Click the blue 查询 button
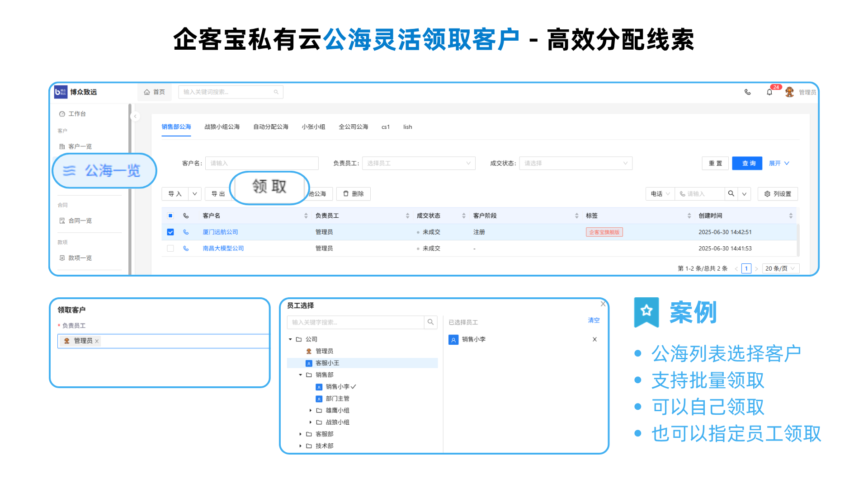Viewport: 868px width, 488px height. [x=747, y=163]
